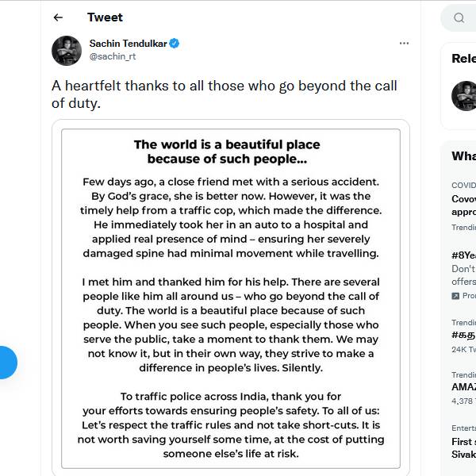Click the Tweet page heading
Image resolution: width=476 pixels, height=476 pixels.
(x=105, y=17)
